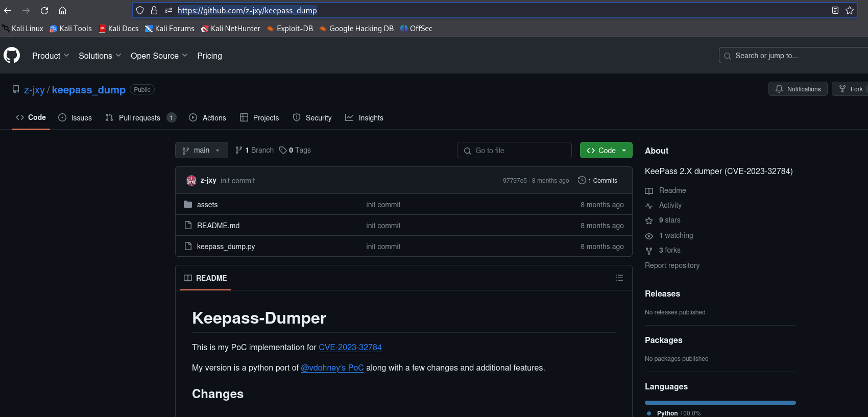View the 9 stars link
The width and height of the screenshot is (868, 417).
click(x=663, y=220)
